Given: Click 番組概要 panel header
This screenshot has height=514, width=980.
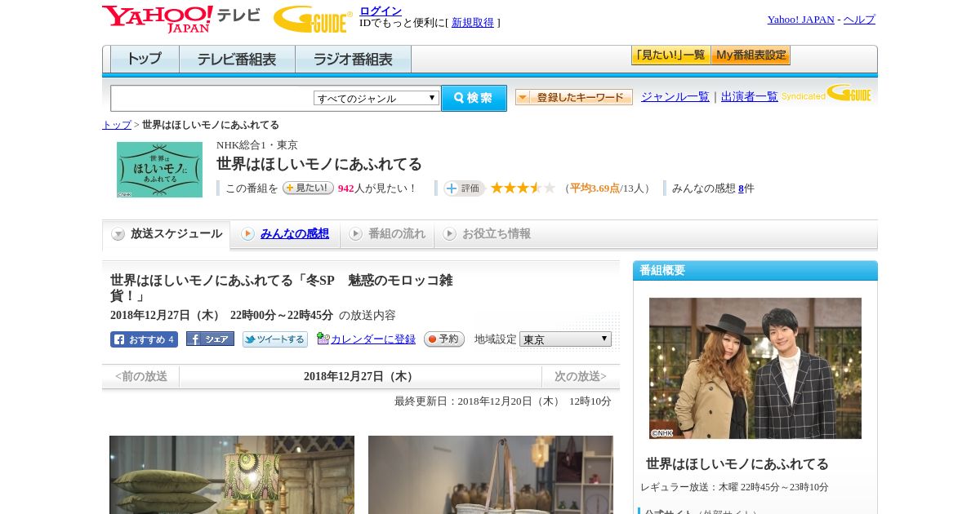Looking at the screenshot, I should (x=755, y=270).
